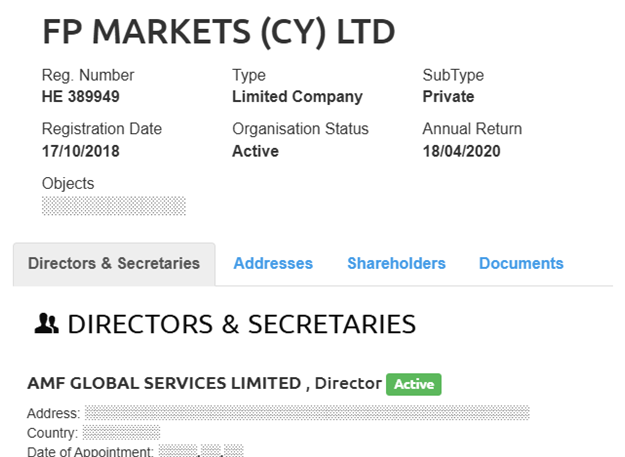Viewport: 625px width, 457px height.
Task: Click the FP MARKETS (CY) LTD title
Action: 219,32
